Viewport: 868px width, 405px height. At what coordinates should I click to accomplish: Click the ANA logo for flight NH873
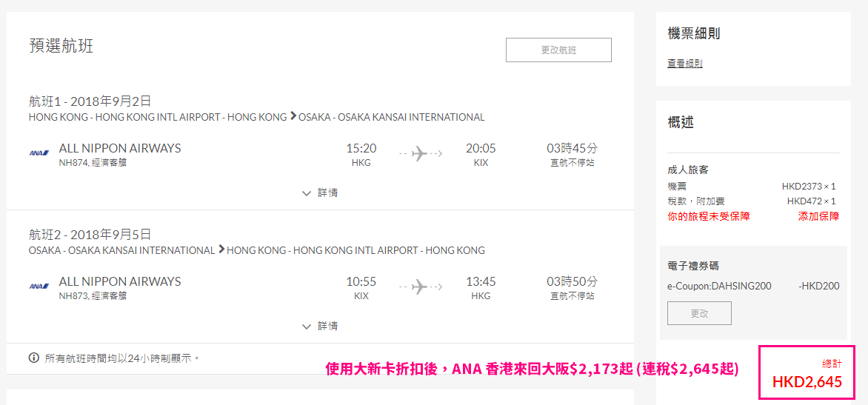click(39, 286)
